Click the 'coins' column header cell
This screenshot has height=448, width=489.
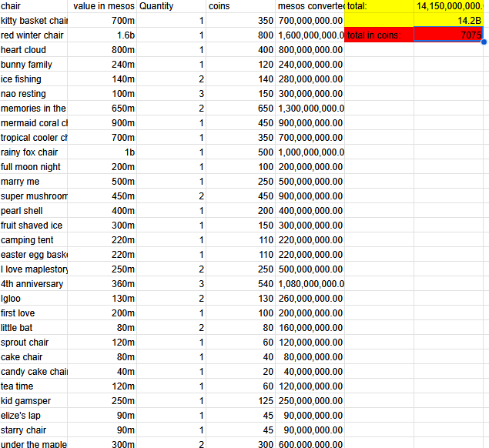[x=241, y=6]
